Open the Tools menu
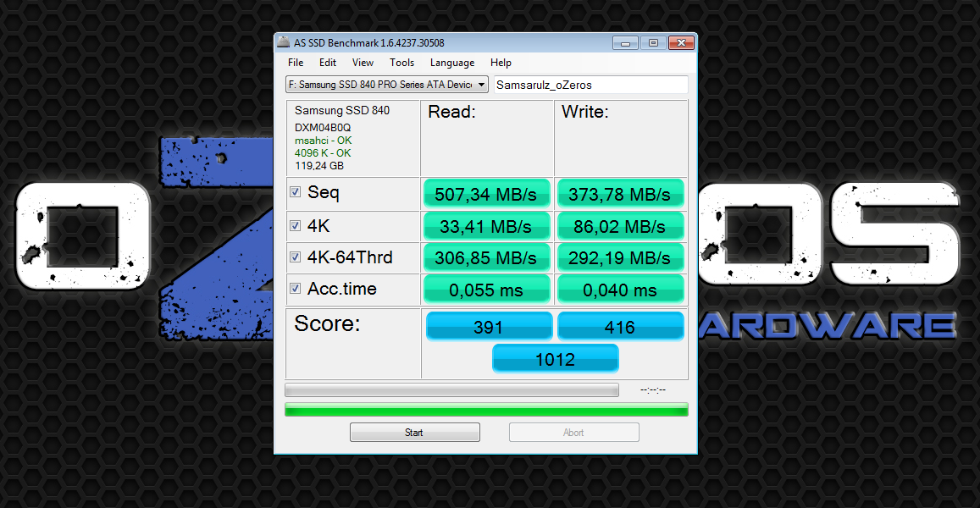Screen dimensions: 980x508 coord(401,63)
